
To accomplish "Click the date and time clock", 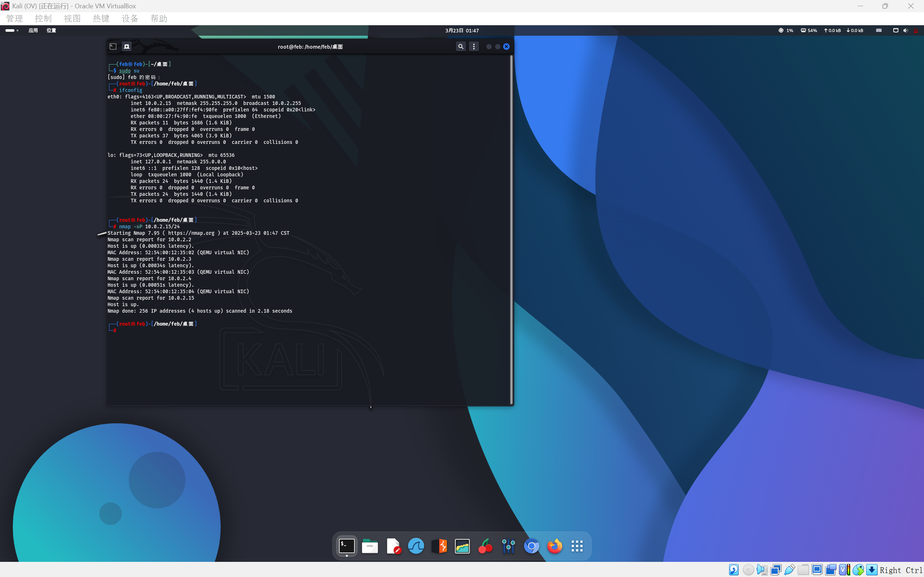I will (x=462, y=31).
